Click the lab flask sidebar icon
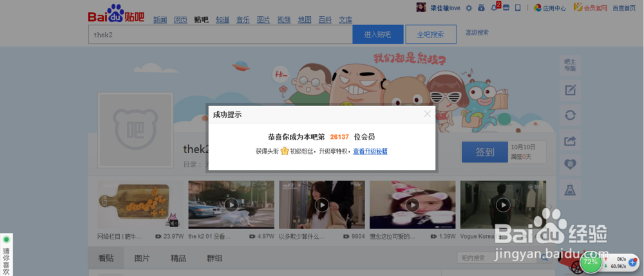 pos(570,189)
